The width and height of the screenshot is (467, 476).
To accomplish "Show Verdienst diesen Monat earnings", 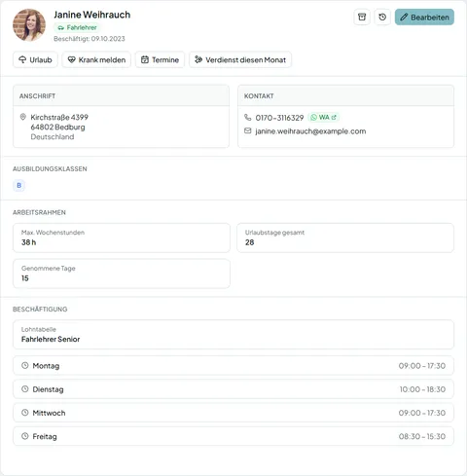I will click(240, 59).
